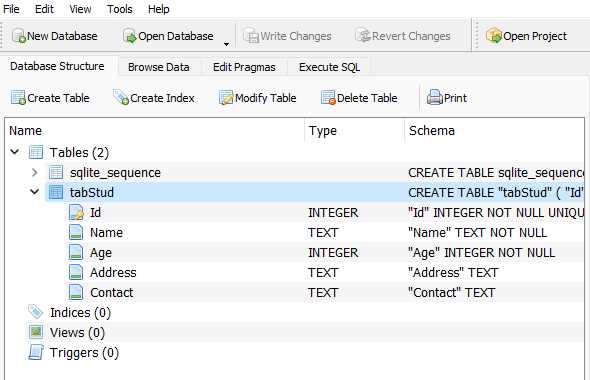Viewport: 590px width, 380px height.
Task: Click the Delete Table button label
Action: [x=367, y=98]
